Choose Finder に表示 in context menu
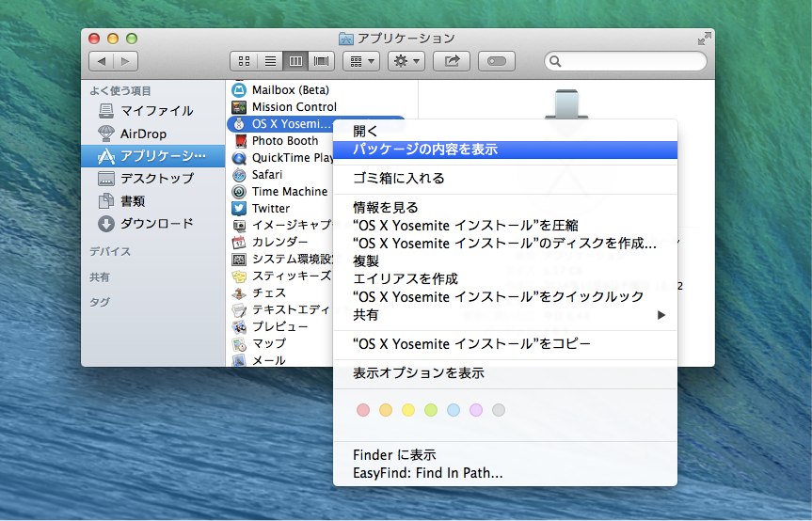The width and height of the screenshot is (812, 521). (x=505, y=455)
